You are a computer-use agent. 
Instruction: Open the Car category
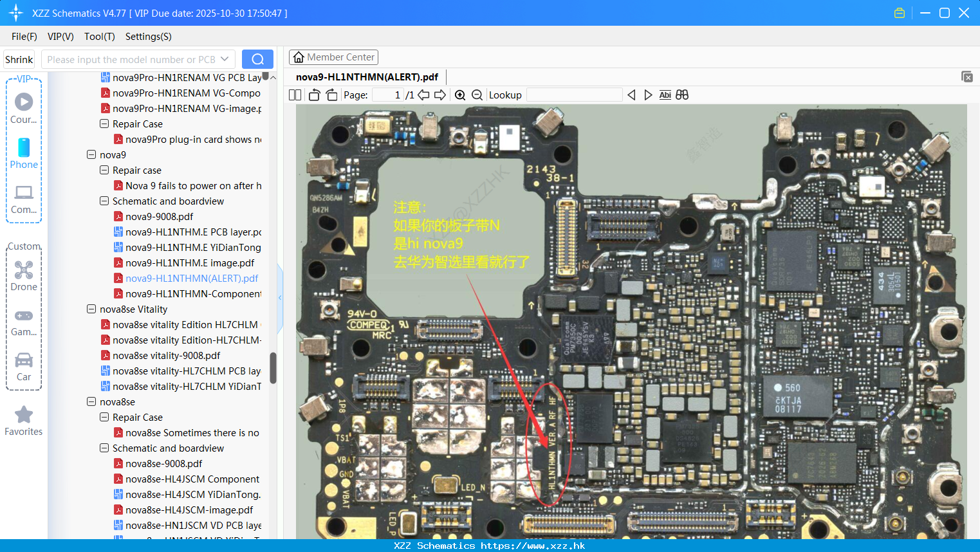click(24, 366)
